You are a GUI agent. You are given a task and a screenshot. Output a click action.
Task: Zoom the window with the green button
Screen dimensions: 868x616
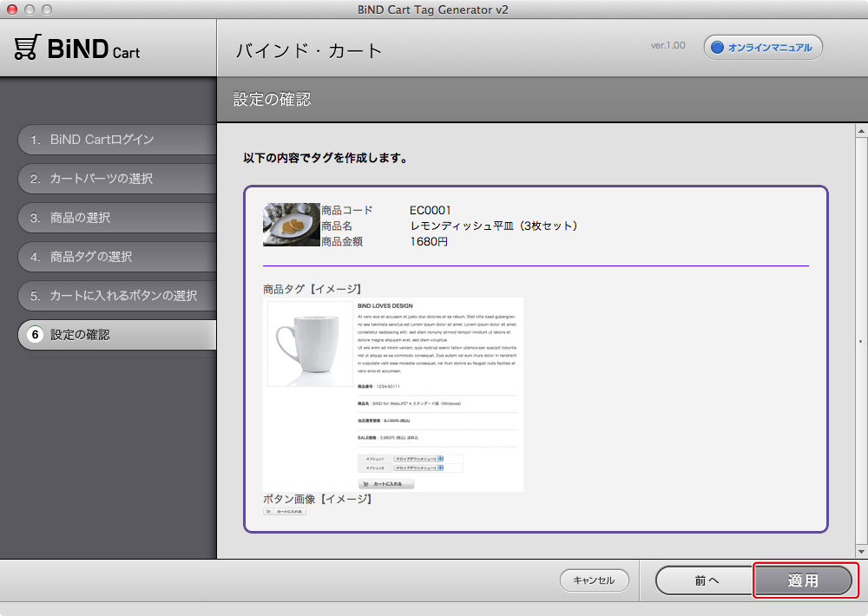[47, 10]
